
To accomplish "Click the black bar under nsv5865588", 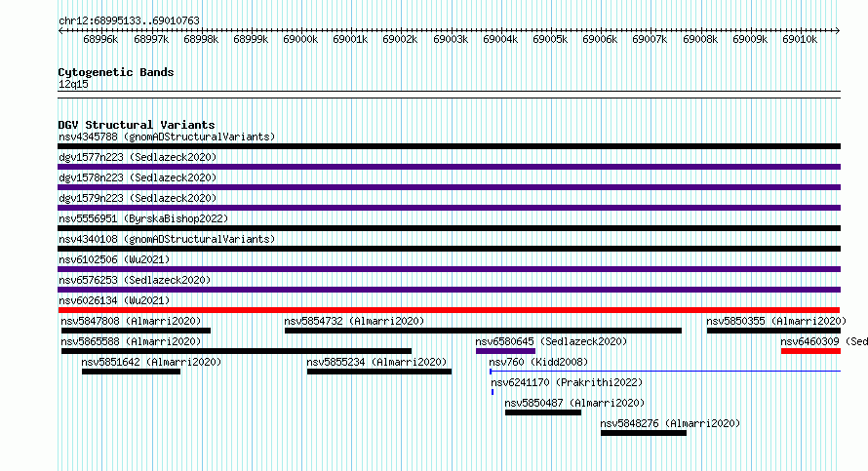I will [x=236, y=351].
